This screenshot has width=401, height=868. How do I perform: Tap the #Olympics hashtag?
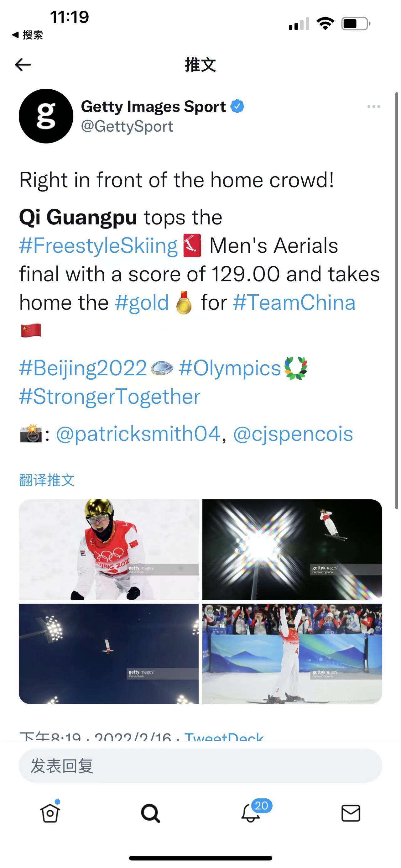(x=230, y=368)
